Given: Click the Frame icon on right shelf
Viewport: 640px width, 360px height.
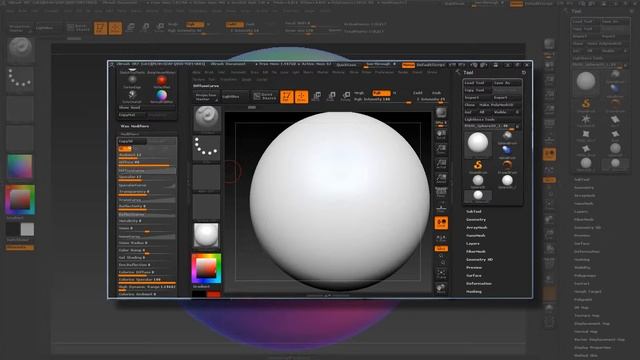Looking at the screenshot, I should coord(441,273).
